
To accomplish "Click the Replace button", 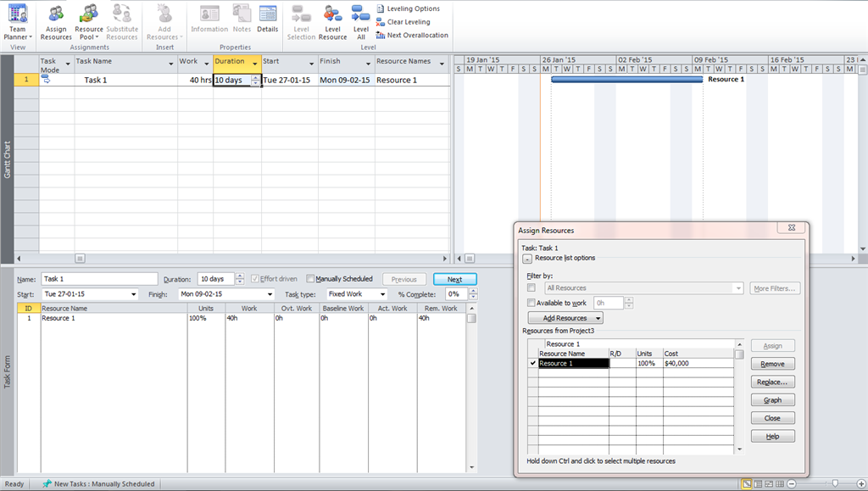I will [773, 382].
